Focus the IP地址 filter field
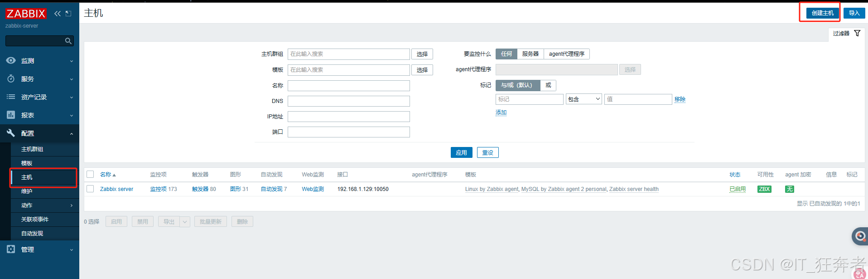 coord(349,117)
